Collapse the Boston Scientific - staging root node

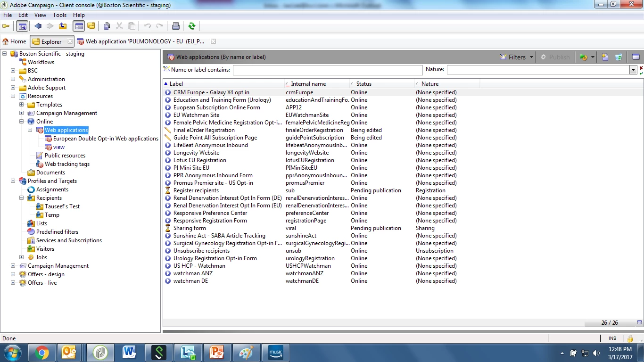5,54
